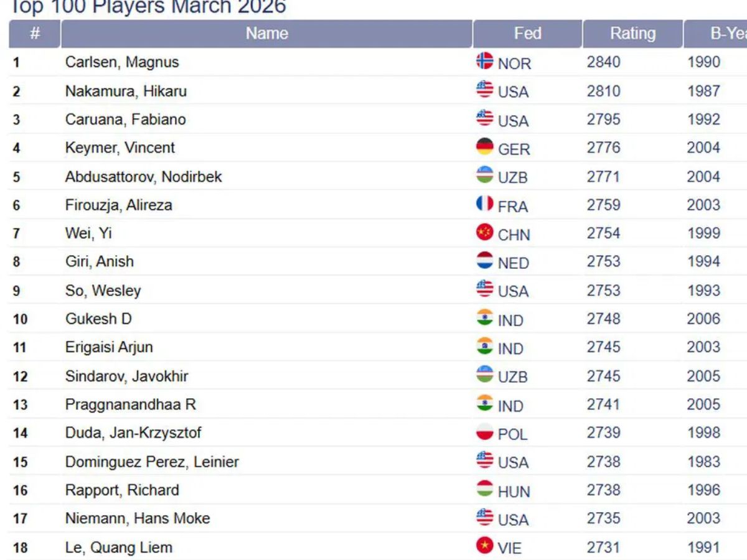The height and width of the screenshot is (560, 747).
Task: Select Keymer, Vincent name
Action: (120, 148)
